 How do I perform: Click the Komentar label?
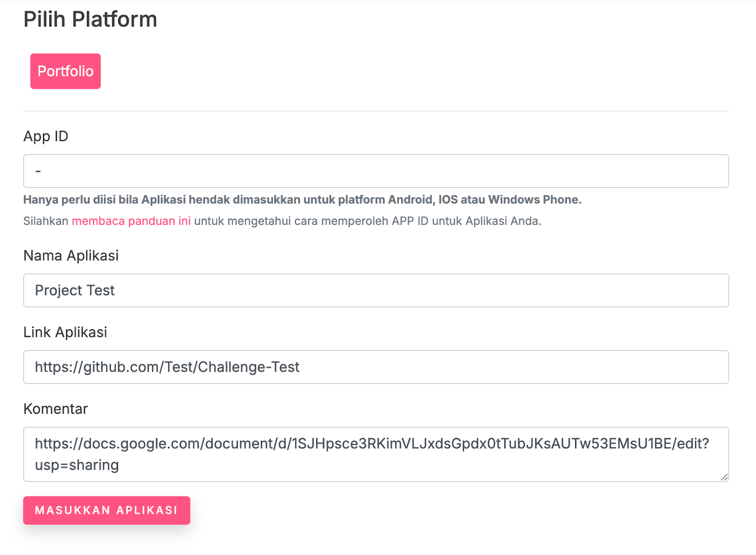56,409
